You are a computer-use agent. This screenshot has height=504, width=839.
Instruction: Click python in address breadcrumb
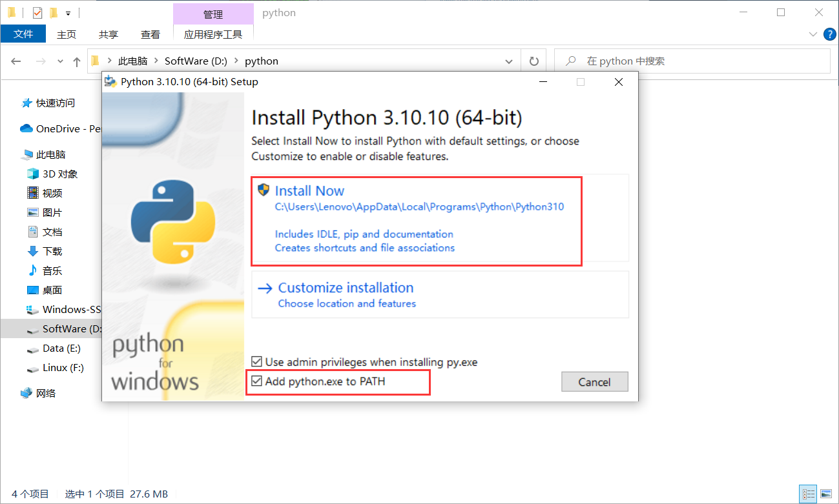262,61
